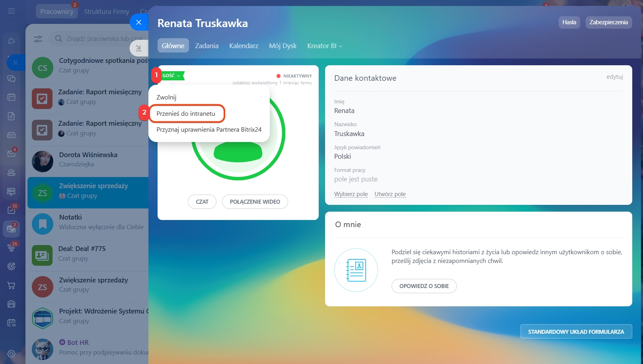Viewport: 643px width, 364px height.
Task: Open the shopping cart icon in sidebar
Action: 11,285
